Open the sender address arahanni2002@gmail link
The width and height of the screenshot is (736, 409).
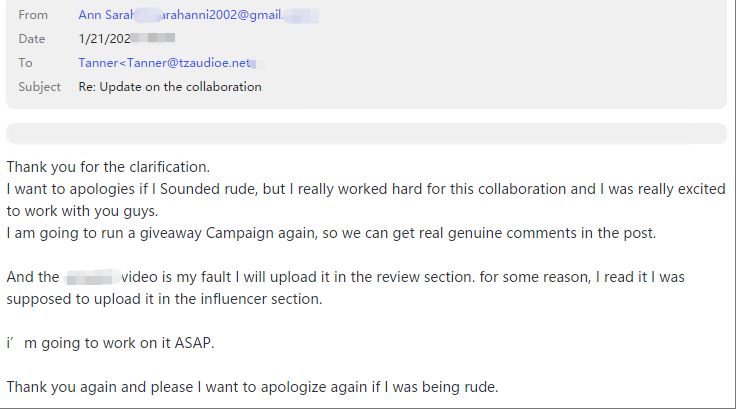(x=222, y=15)
